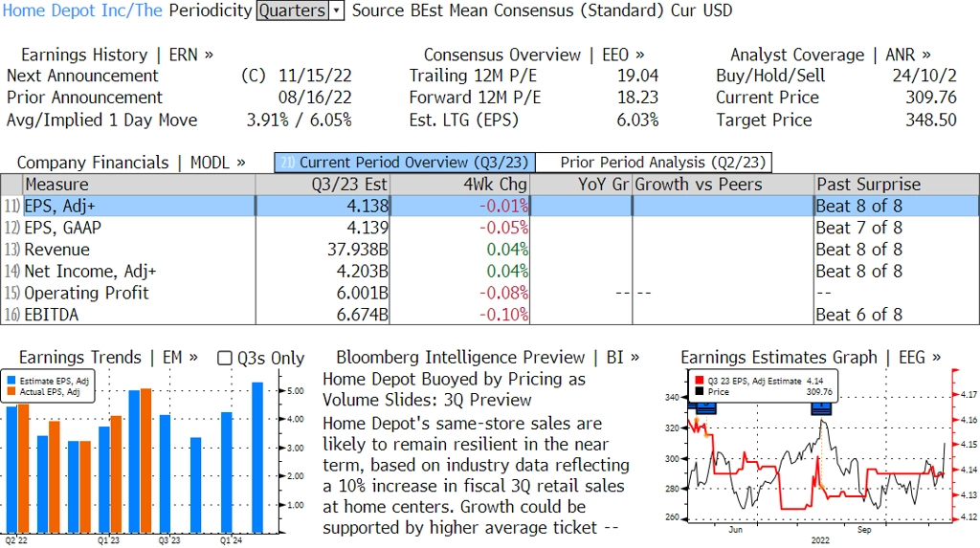Viewport: 980px width, 548px height.
Task: Select the Operating Profit row
Action: [x=490, y=293]
